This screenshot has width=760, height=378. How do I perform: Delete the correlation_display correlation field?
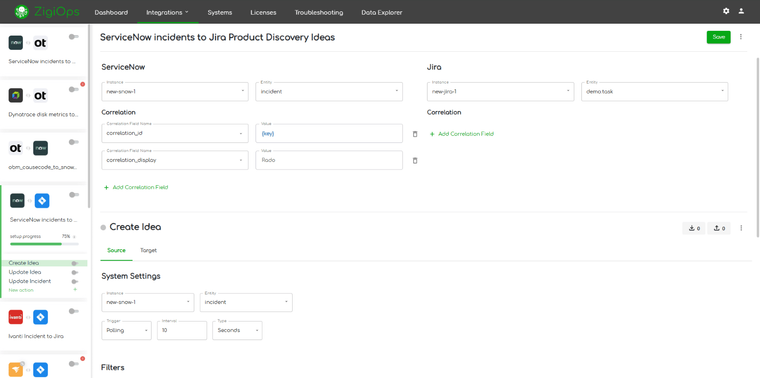[x=414, y=160]
